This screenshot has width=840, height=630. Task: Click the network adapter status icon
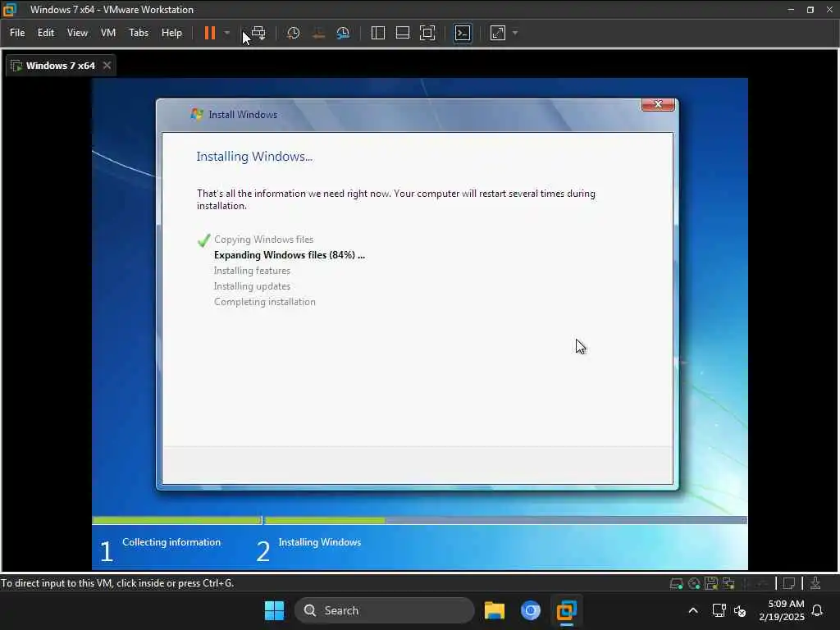coord(728,583)
